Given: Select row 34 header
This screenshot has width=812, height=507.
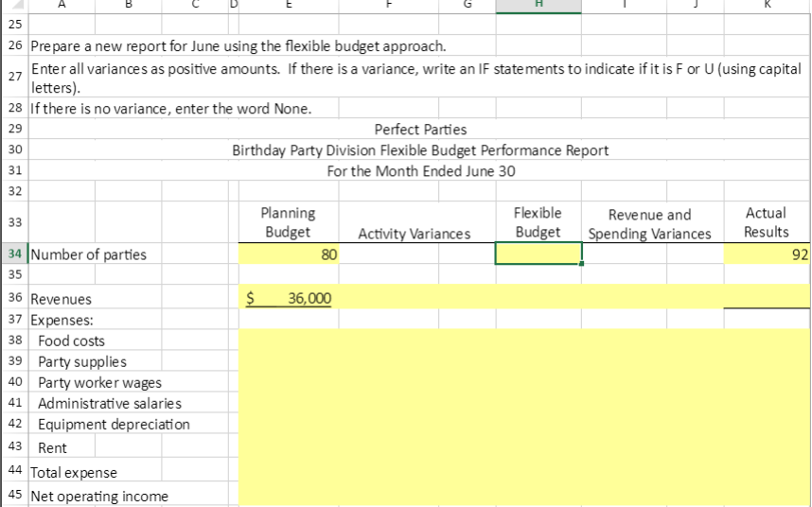Looking at the screenshot, I should pos(14,253).
